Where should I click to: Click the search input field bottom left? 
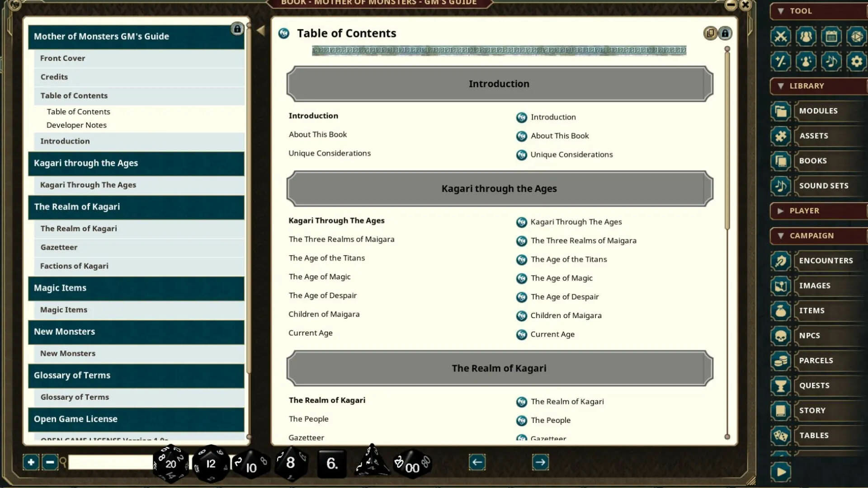[108, 463]
